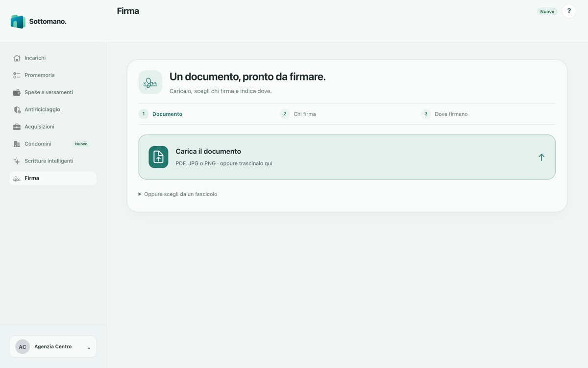
Task: Click the Sottomano. brand name
Action: click(48, 22)
